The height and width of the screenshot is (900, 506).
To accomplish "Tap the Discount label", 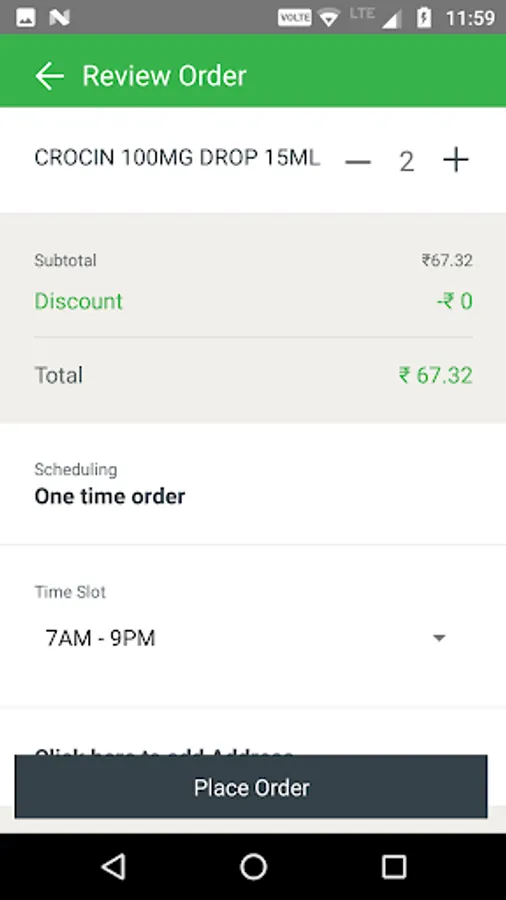I will [79, 301].
